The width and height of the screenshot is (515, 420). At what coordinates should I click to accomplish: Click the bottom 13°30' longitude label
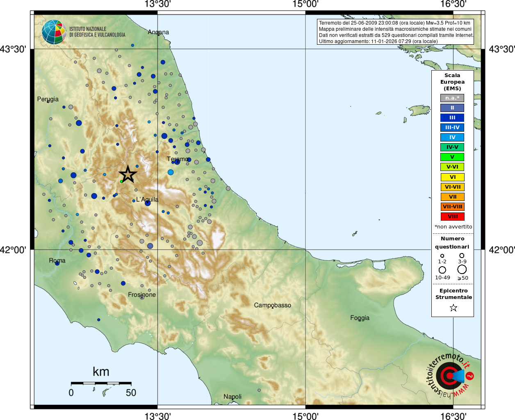(x=157, y=416)
